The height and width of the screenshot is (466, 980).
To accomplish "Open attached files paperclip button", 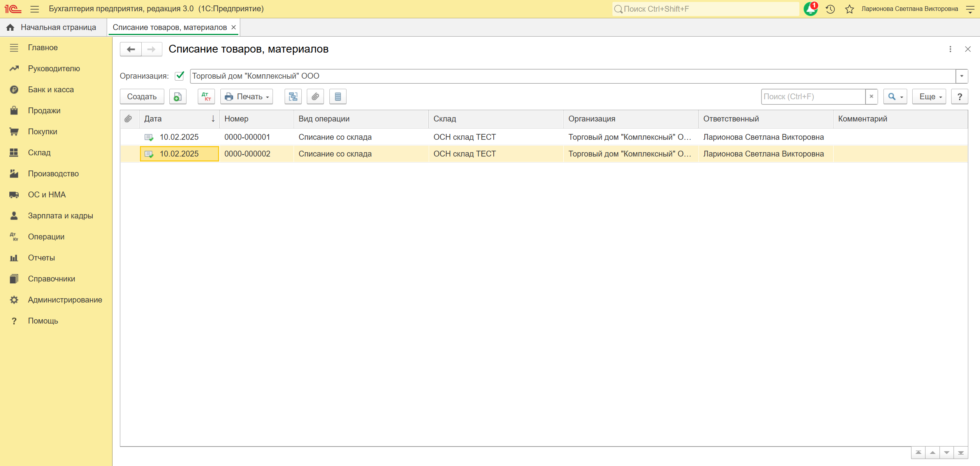I will 315,97.
